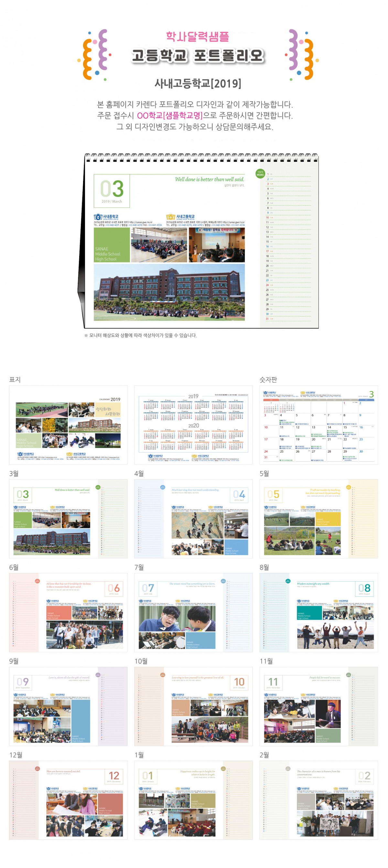View the 5월 calendar page thumbnail
Screen dimensions: 388x868
click(318, 519)
